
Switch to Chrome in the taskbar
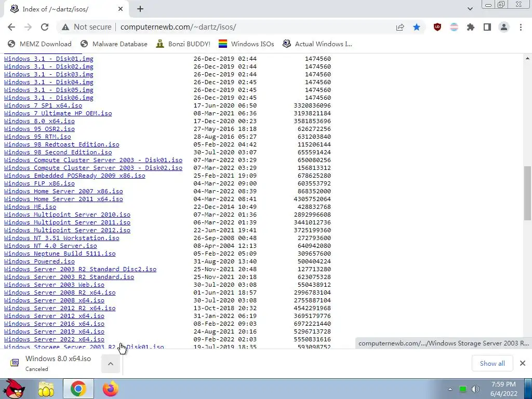point(78,389)
